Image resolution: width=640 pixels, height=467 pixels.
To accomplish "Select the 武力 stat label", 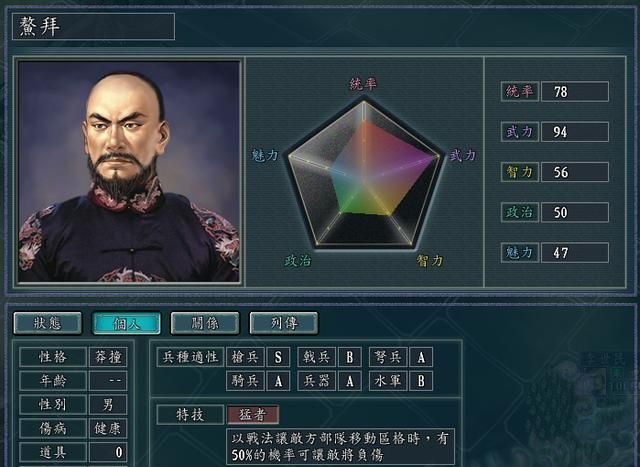I will pyautogui.click(x=520, y=132).
